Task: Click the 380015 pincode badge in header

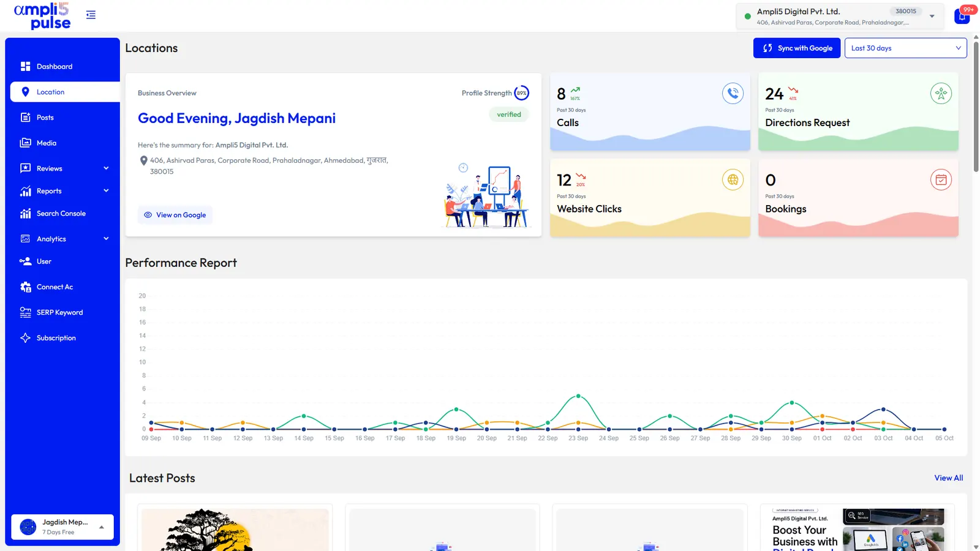Action: tap(905, 11)
